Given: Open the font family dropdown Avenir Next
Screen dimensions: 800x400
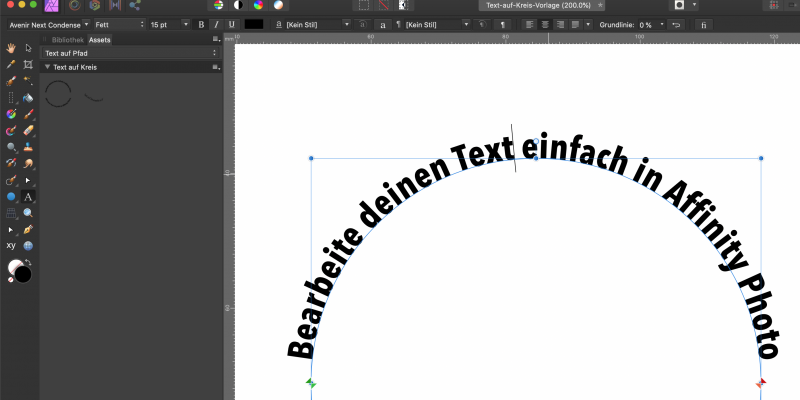Looking at the screenshot, I should pyautogui.click(x=48, y=24).
